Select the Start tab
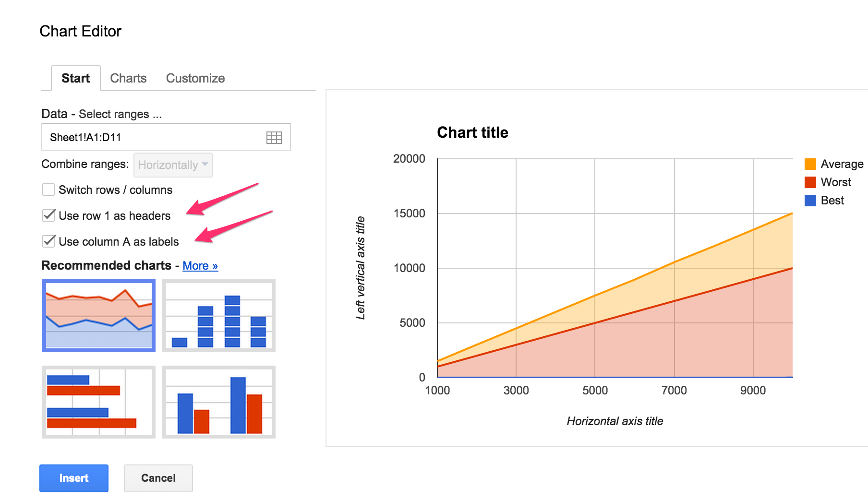868x499 pixels. [x=75, y=78]
